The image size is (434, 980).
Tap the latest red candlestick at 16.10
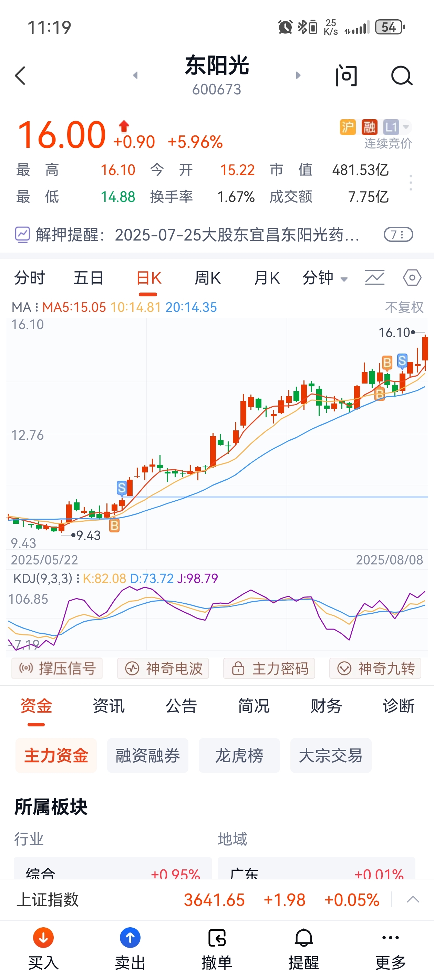[x=425, y=348]
